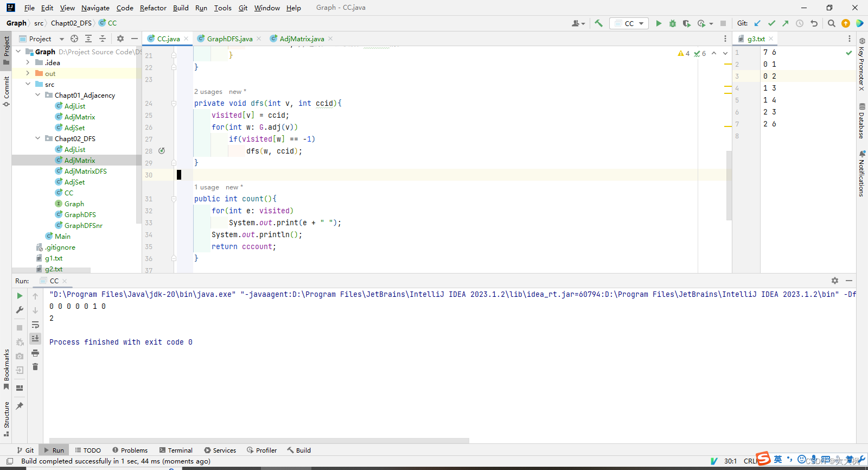Open CC run configuration dropdown
Screen dimensions: 868x470
629,23
